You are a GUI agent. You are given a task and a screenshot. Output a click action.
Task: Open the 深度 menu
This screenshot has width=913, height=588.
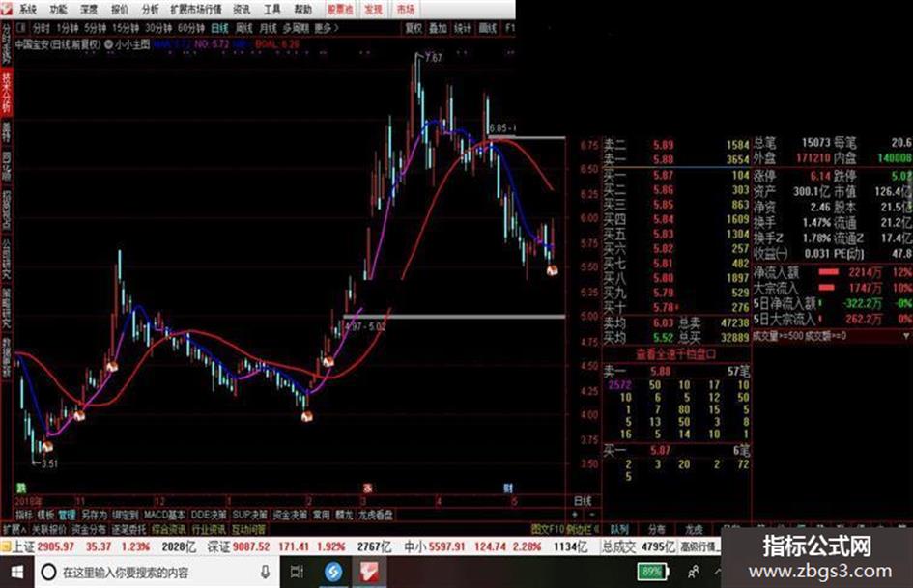[89, 10]
